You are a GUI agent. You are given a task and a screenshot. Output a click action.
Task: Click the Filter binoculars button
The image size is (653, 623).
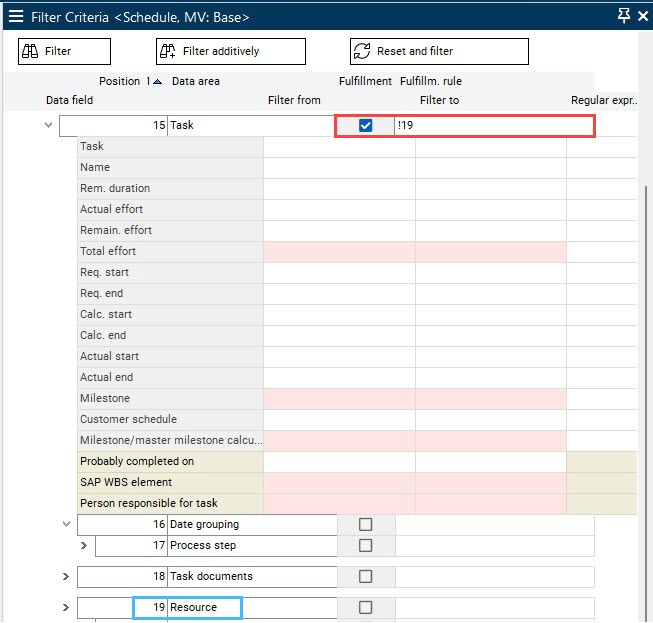pos(64,51)
